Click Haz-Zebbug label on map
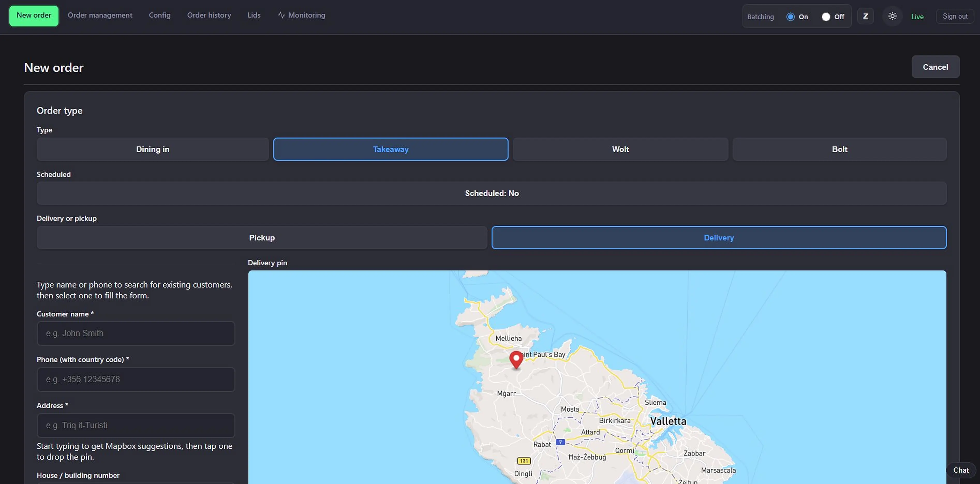Viewport: 980px width, 484px height. pos(587,457)
